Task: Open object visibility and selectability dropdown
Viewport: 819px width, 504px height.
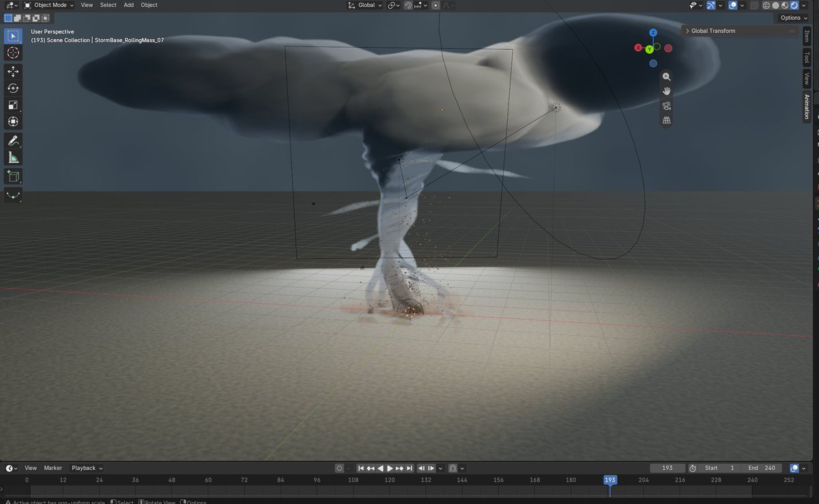Action: click(x=696, y=5)
